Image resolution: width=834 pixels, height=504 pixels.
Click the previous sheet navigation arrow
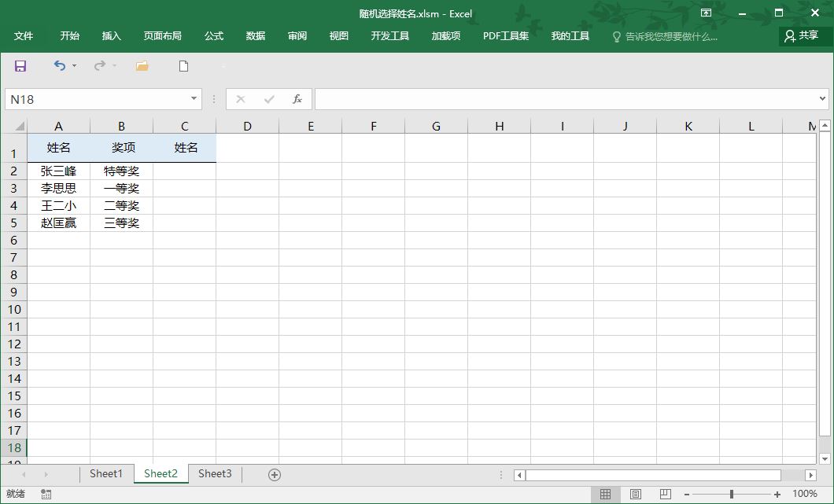(x=24, y=474)
